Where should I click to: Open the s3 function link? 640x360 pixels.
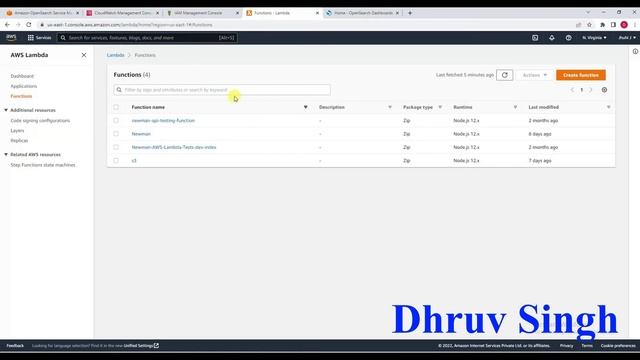point(134,161)
